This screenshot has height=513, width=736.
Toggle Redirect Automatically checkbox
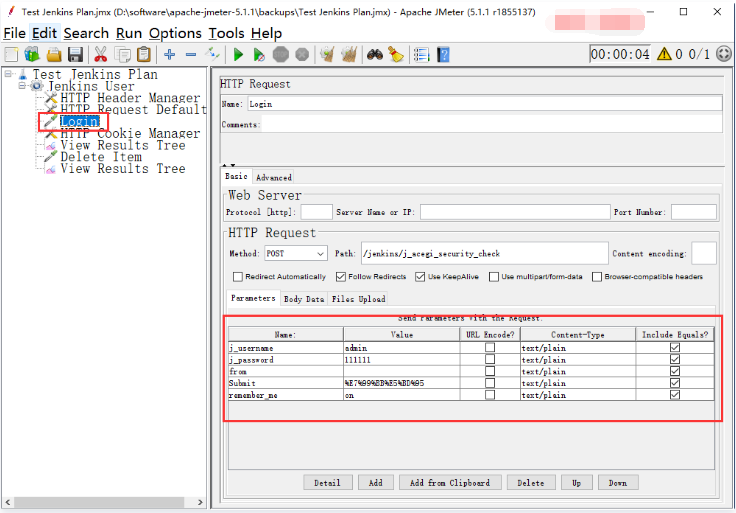coord(238,277)
